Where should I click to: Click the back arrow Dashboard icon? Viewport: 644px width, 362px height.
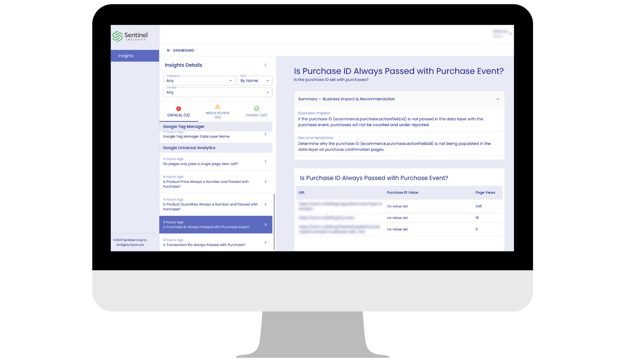click(x=168, y=50)
